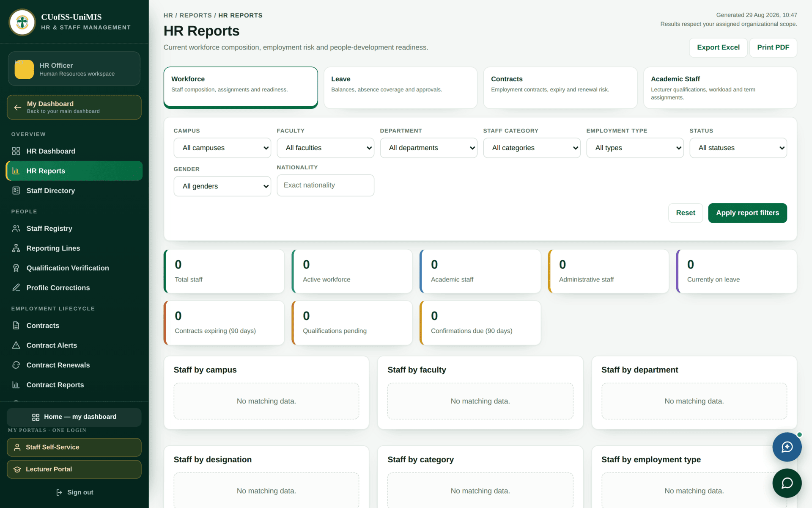Open Contract Alerts page

coord(74,345)
